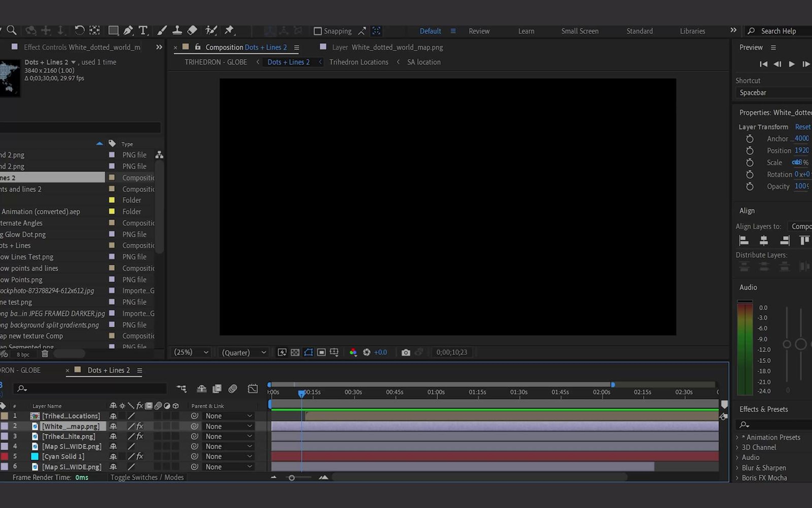
Task: Click Toggle Switches / Modes
Action: tap(147, 477)
